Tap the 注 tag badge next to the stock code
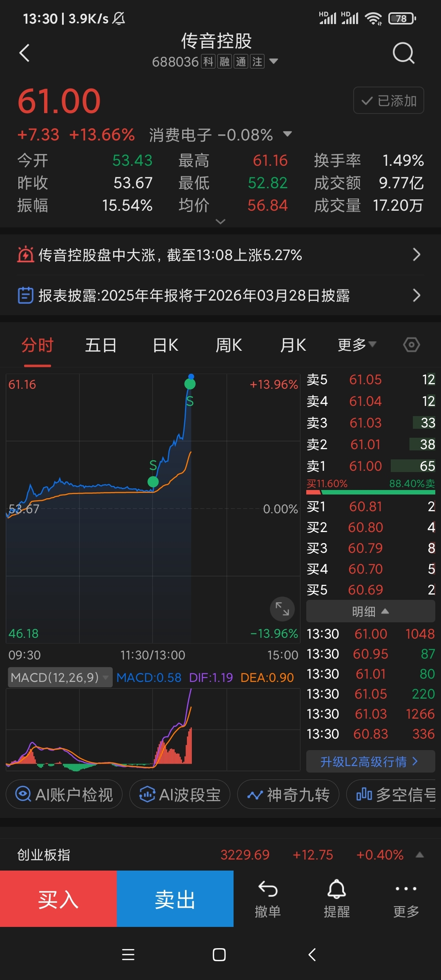This screenshot has width=441, height=980. click(257, 62)
